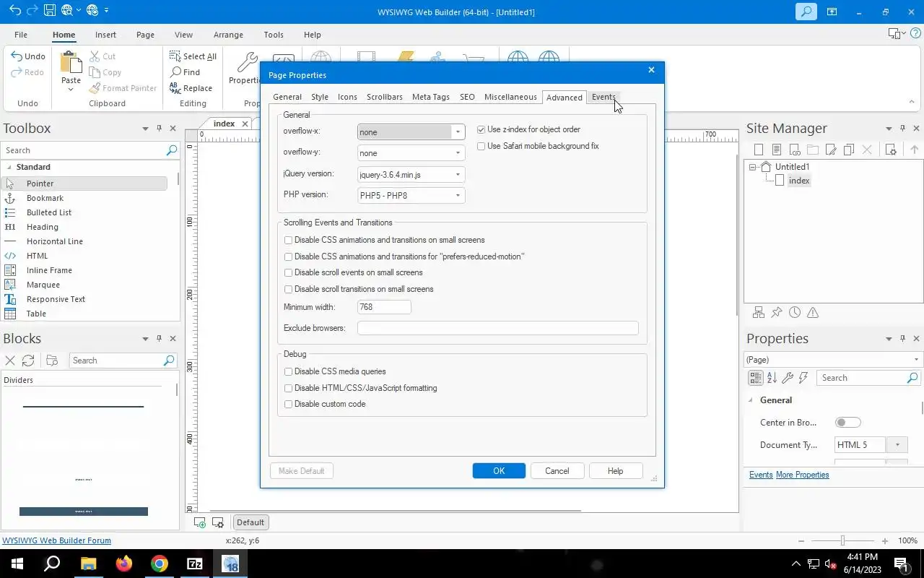Click the site structure icon below Site Manager
This screenshot has height=578, width=924.
[x=759, y=313]
